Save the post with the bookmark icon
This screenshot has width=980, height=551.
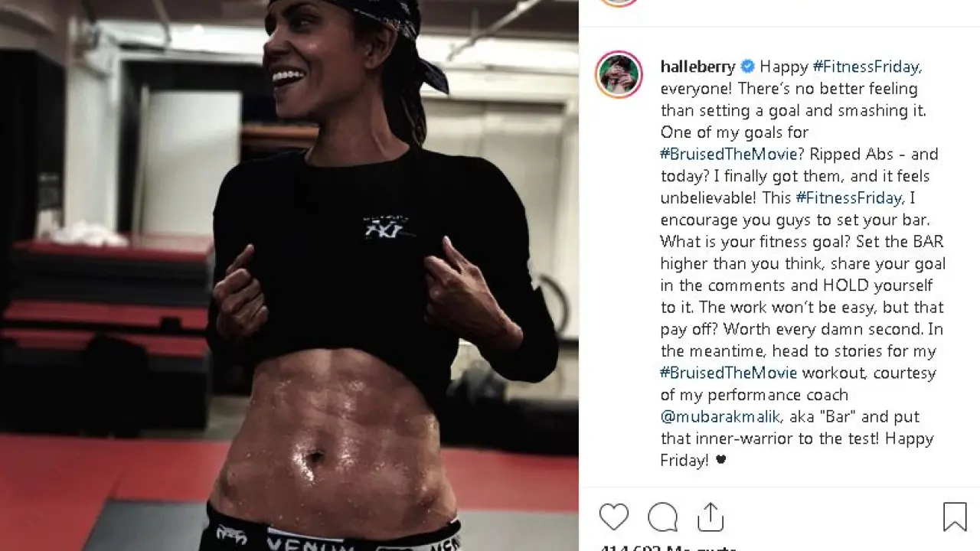955,517
